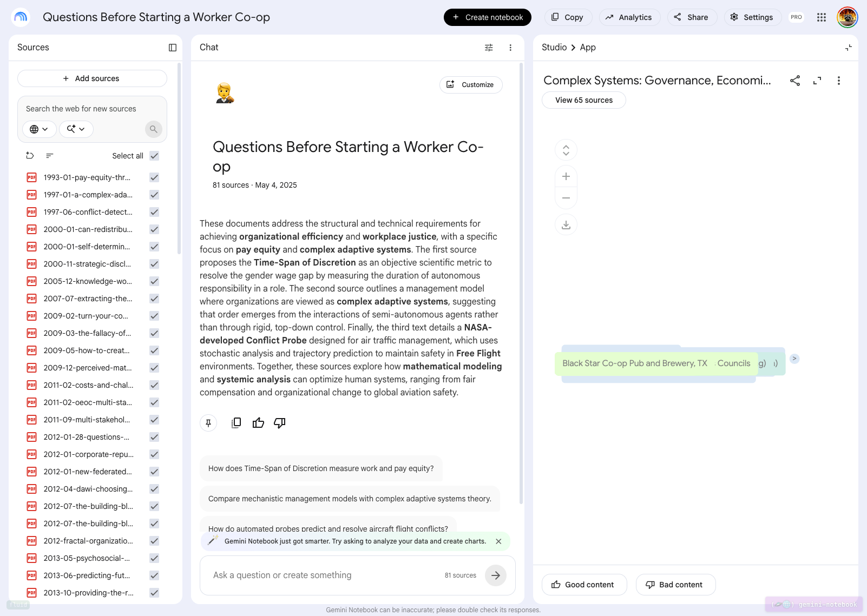The height and width of the screenshot is (616, 867).
Task: Expand the app to fullscreen
Action: pos(817,81)
